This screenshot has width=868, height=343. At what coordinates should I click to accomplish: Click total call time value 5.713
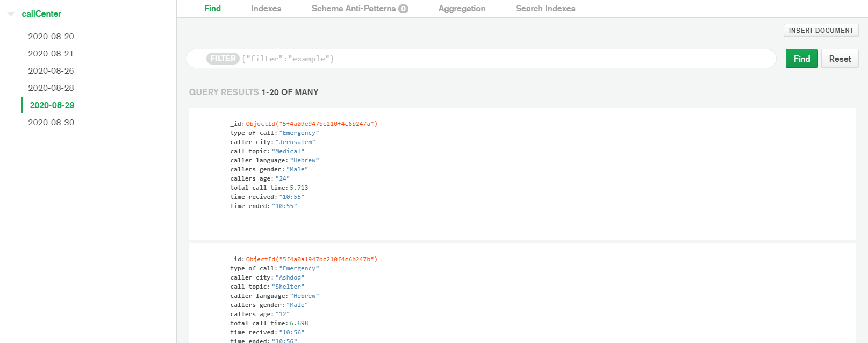[299, 188]
